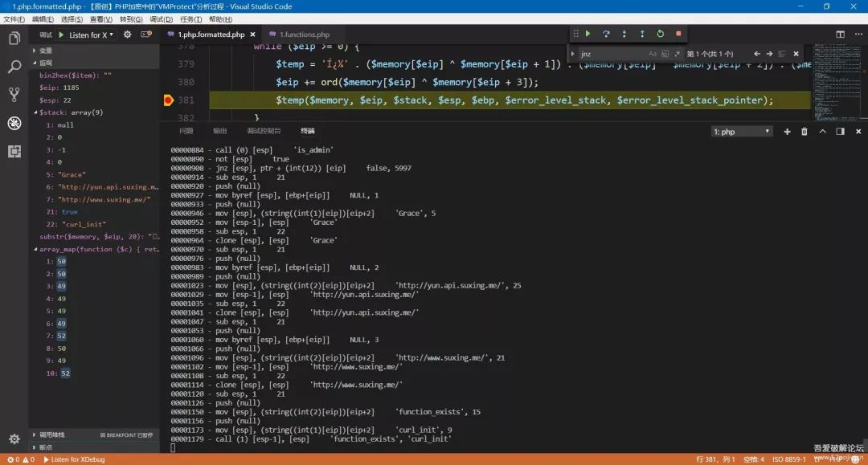Grab the debug toolbar drag handle
868x465 pixels.
click(575, 34)
